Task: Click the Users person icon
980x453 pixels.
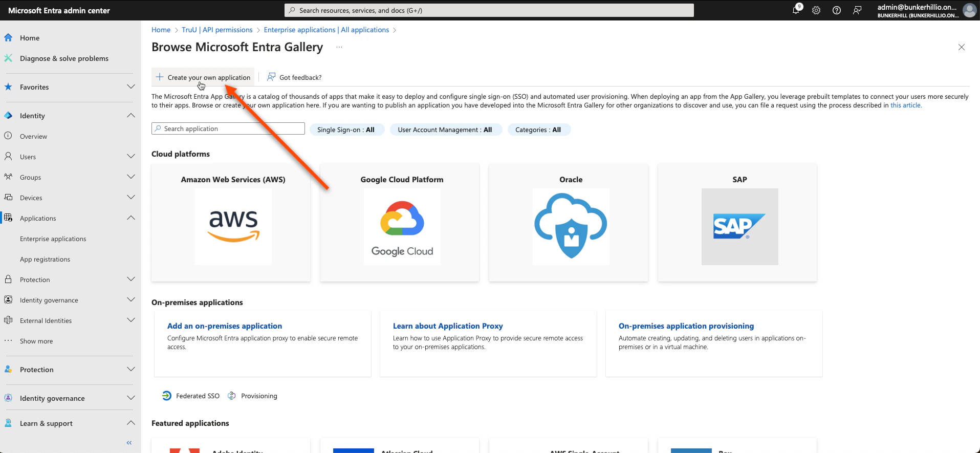Action: tap(8, 156)
